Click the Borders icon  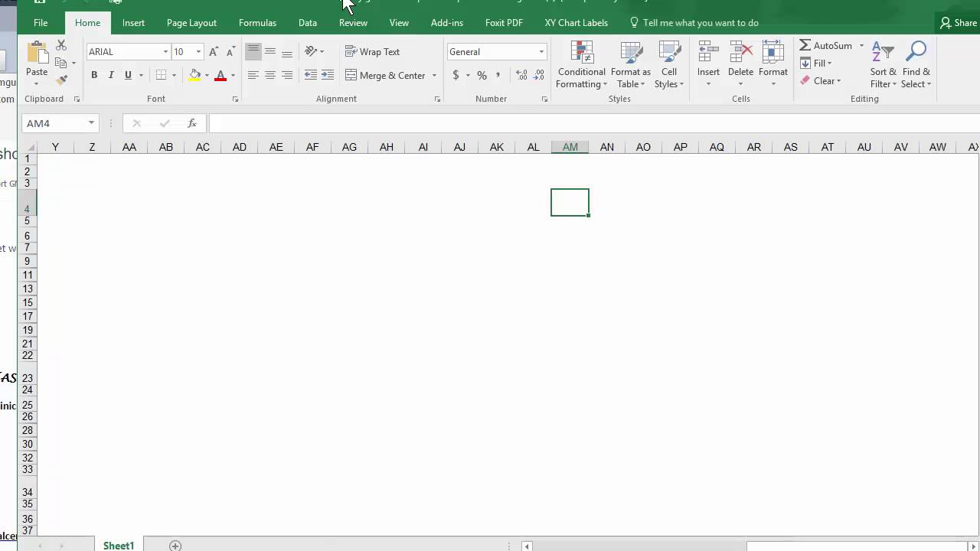click(161, 75)
